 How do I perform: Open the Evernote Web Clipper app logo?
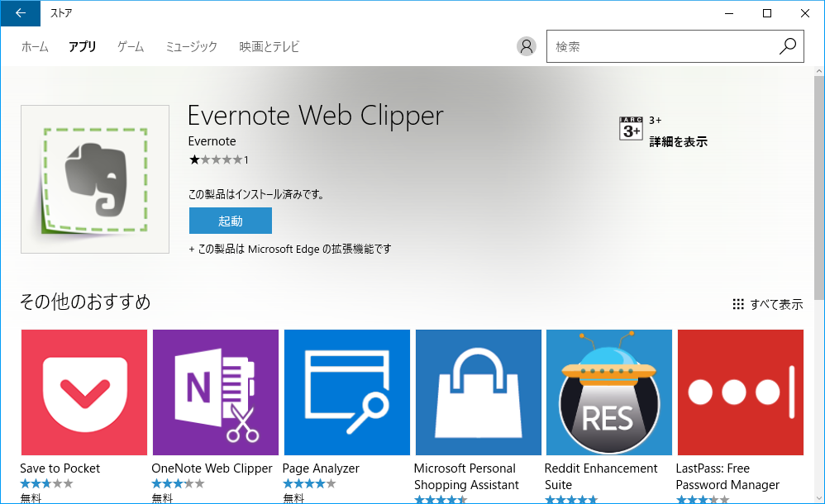pos(95,178)
